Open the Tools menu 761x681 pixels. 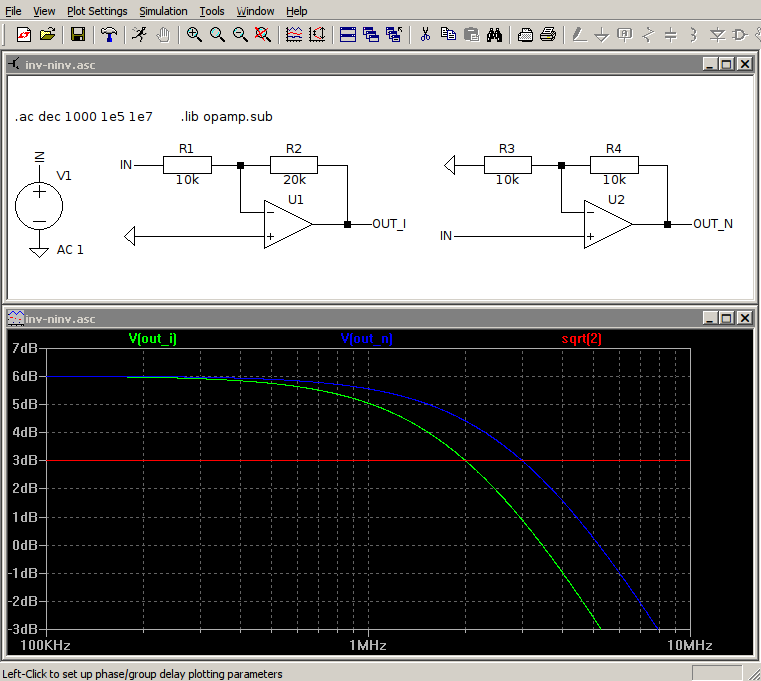click(212, 11)
